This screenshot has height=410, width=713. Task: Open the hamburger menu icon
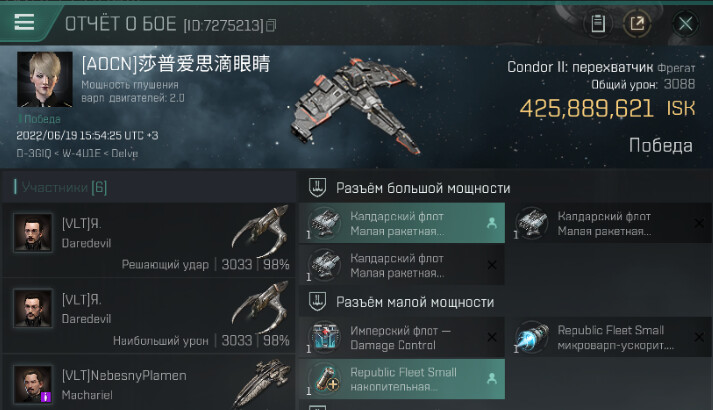(24, 22)
